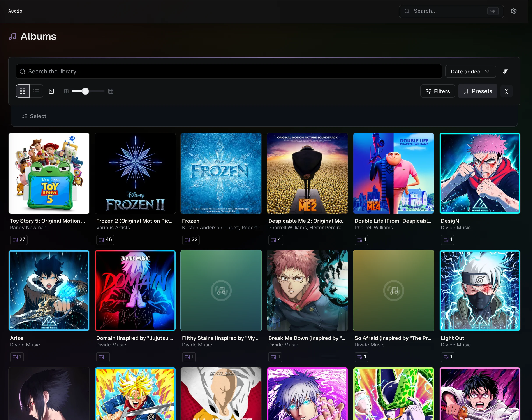Click the global Search field at top
This screenshot has width=532, height=420.
click(x=451, y=11)
